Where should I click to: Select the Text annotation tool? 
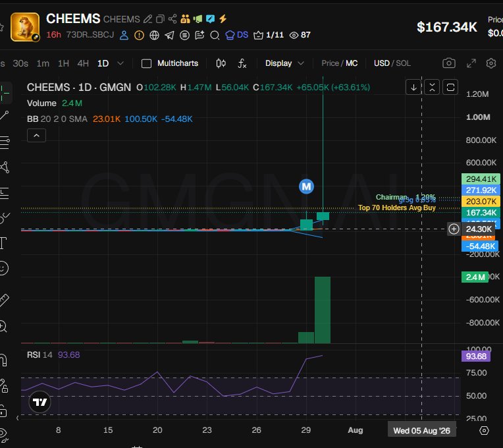tap(3, 243)
